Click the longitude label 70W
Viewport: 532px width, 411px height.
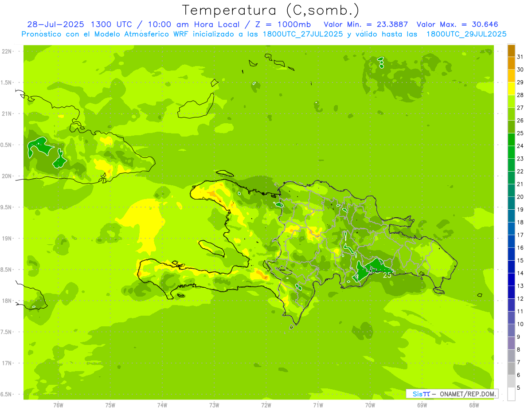click(x=370, y=405)
